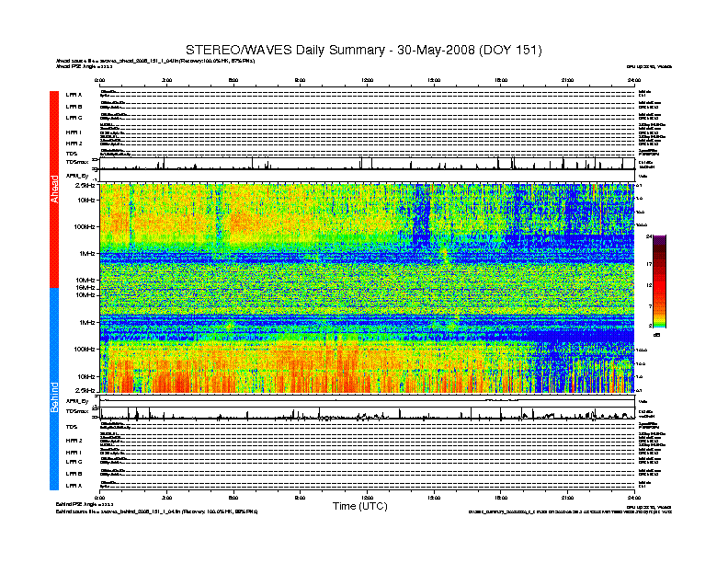Click the TDSmax label in the Behind section
The image size is (728, 563).
77,411
